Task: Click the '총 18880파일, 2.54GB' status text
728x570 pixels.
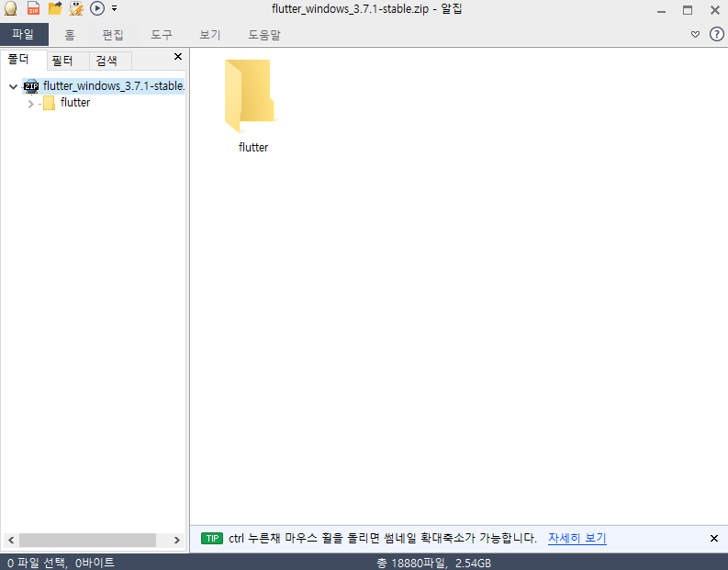Action: [x=434, y=563]
